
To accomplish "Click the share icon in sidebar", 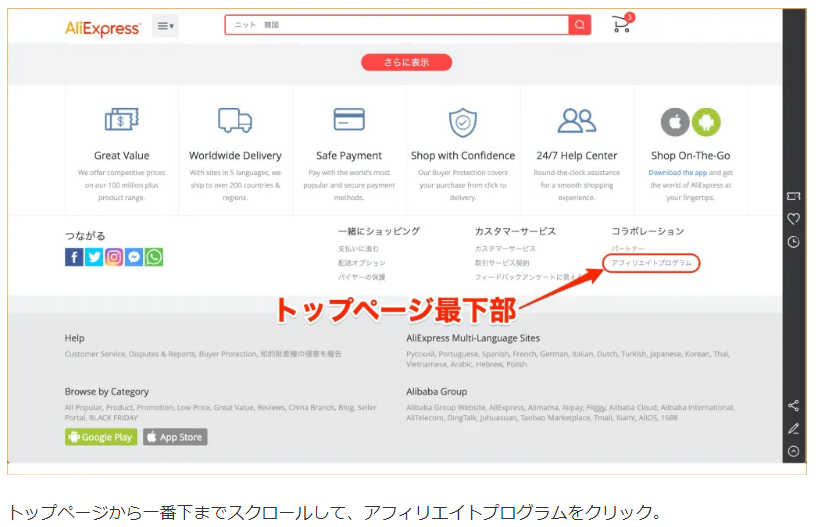I will [794, 405].
